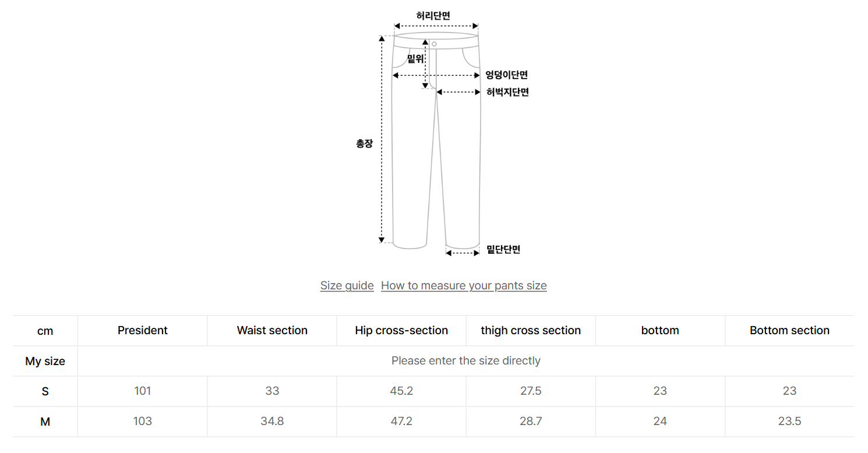
Task: Click the 47.2 hip value for M
Action: coord(401,422)
